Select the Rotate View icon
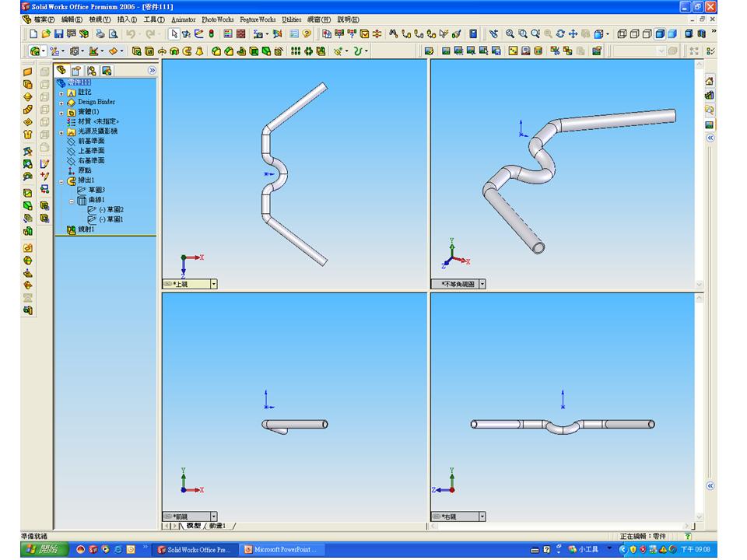The image size is (747, 560). [561, 33]
